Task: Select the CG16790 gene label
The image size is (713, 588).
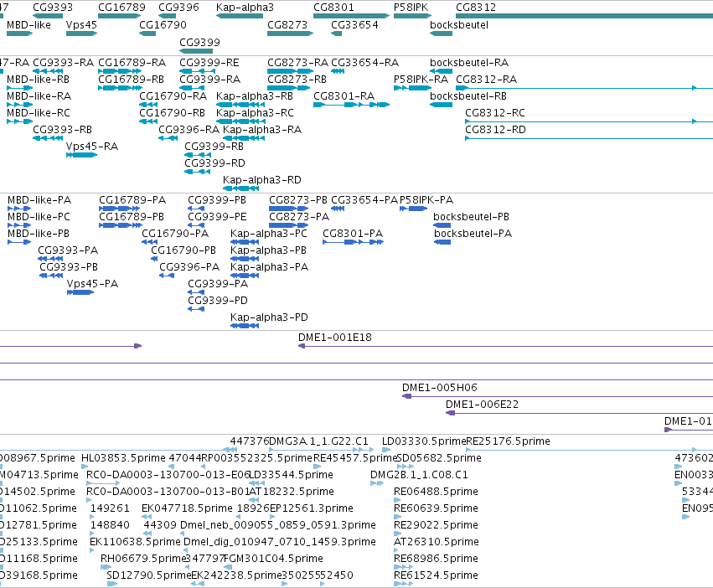Action: point(163,24)
